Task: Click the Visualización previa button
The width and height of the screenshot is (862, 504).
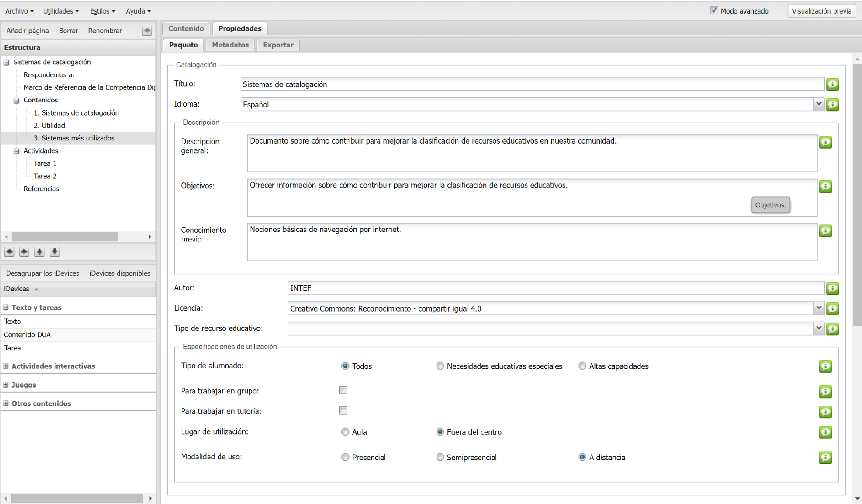Action: [x=821, y=11]
